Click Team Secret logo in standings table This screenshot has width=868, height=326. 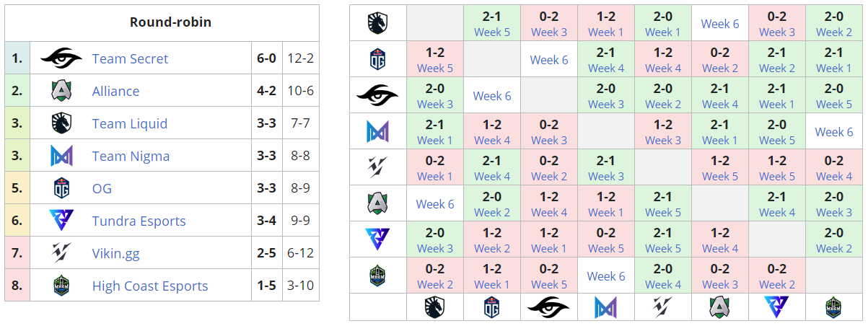pyautogui.click(x=61, y=58)
